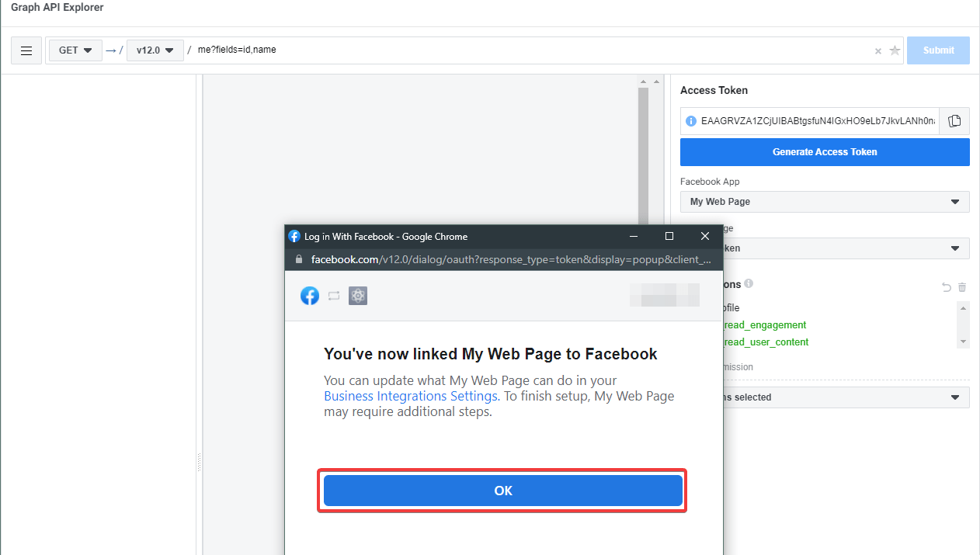Click the undo permissions arrow icon

[947, 287]
